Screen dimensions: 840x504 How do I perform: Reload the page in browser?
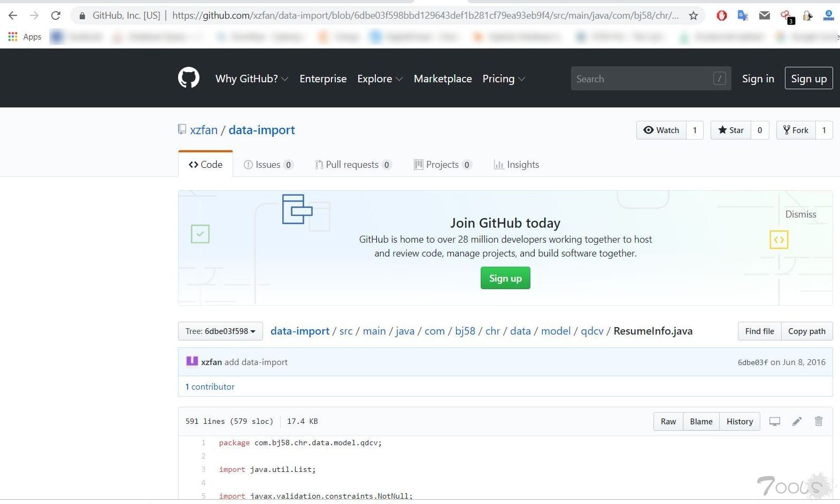point(56,15)
